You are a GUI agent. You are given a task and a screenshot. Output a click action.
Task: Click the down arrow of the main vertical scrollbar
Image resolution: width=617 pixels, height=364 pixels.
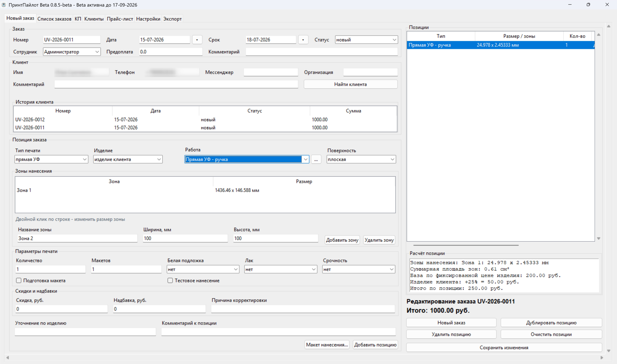(609, 351)
